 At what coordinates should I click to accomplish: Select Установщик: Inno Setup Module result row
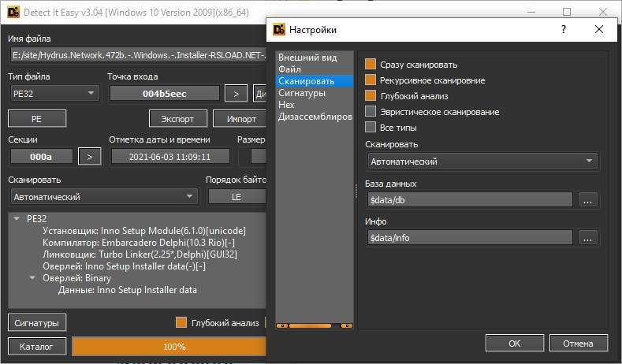pyautogui.click(x=144, y=230)
